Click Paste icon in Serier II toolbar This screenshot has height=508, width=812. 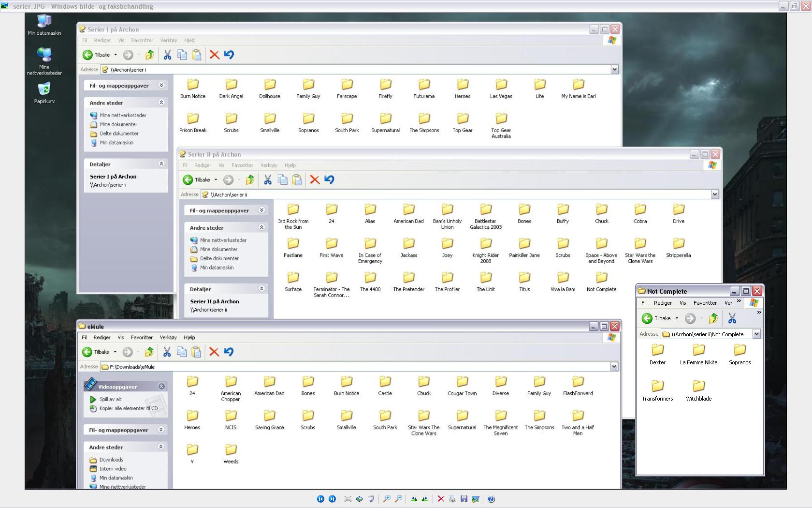pyautogui.click(x=297, y=179)
